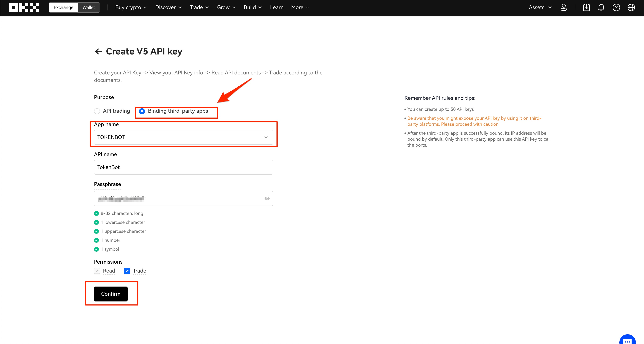
Task: Expand the Build menu
Action: [x=253, y=7]
